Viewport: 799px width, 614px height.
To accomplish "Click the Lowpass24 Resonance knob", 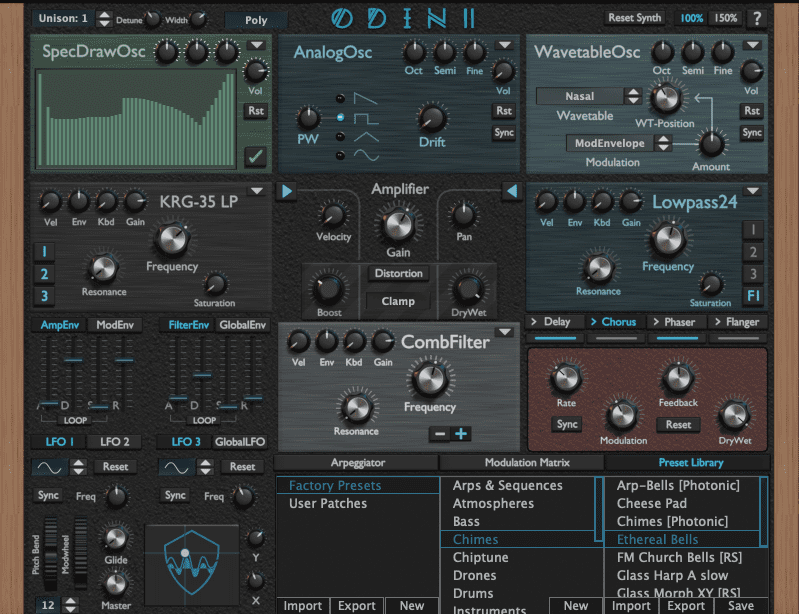I will pyautogui.click(x=599, y=268).
